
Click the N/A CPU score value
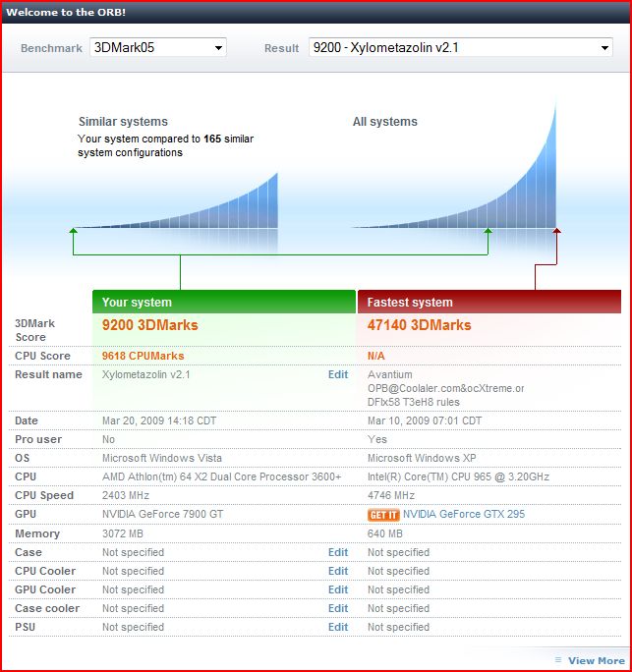[376, 356]
